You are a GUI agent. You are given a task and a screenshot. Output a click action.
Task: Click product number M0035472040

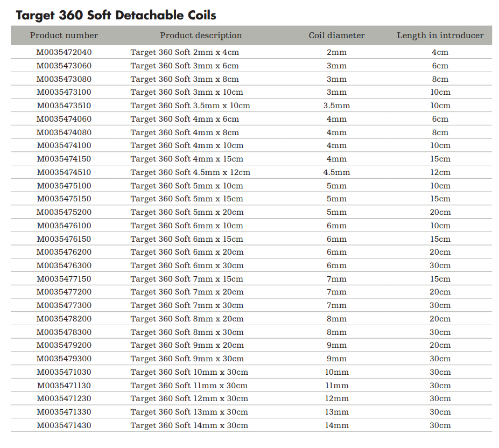coord(64,52)
